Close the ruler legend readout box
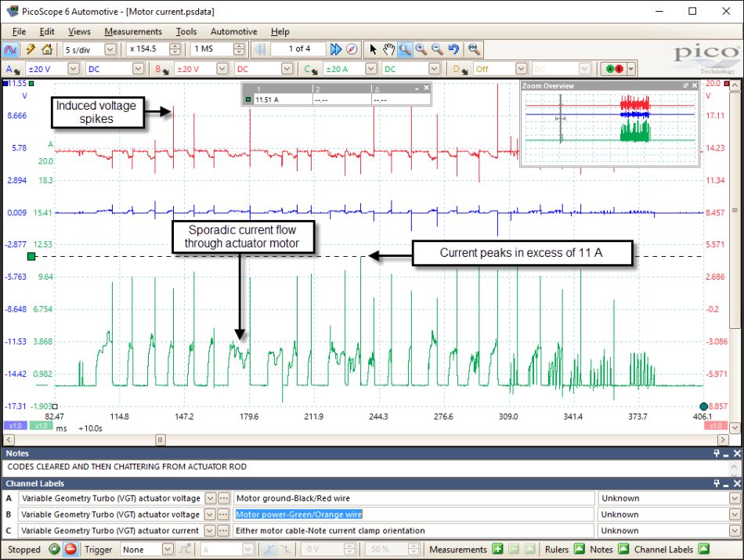This screenshot has width=744, height=560. (x=426, y=88)
